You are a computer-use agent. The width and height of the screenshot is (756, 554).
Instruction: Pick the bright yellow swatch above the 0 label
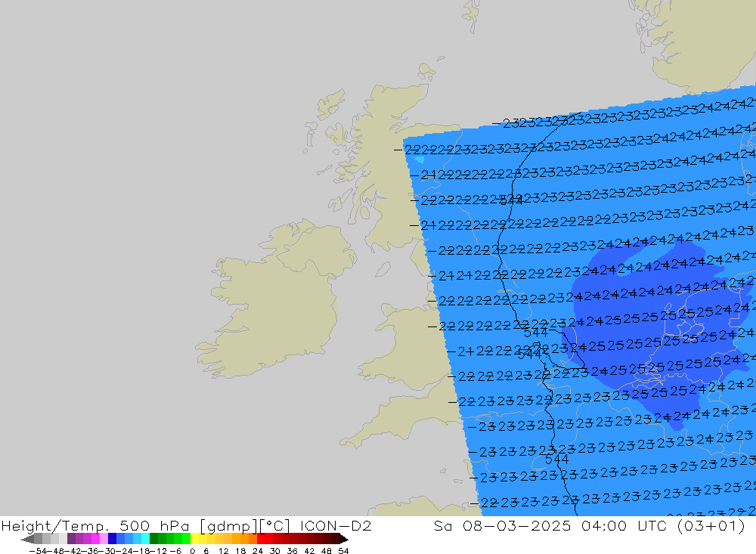[195, 539]
